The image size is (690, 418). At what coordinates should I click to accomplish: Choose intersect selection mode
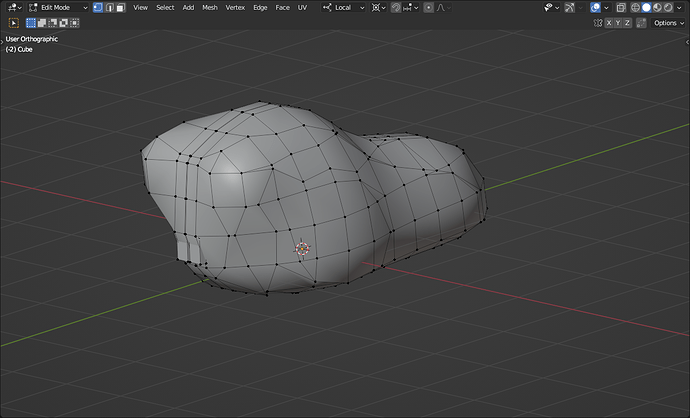[74, 23]
